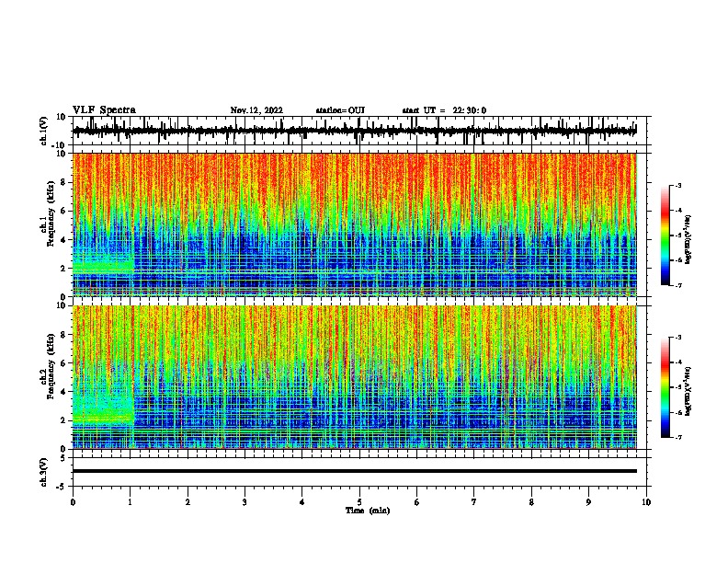The height and width of the screenshot is (563, 728).
Task: Click the "Time (min)" axis label
Action: tap(368, 511)
